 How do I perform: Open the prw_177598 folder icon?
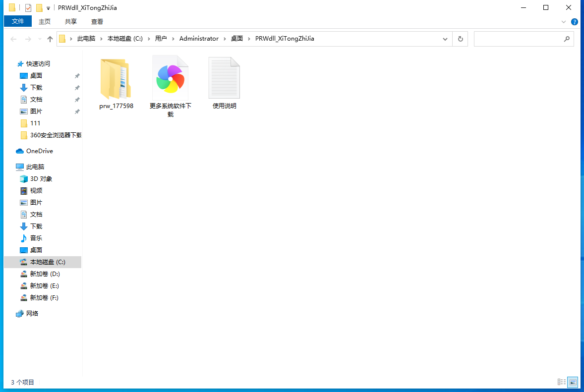coord(116,79)
